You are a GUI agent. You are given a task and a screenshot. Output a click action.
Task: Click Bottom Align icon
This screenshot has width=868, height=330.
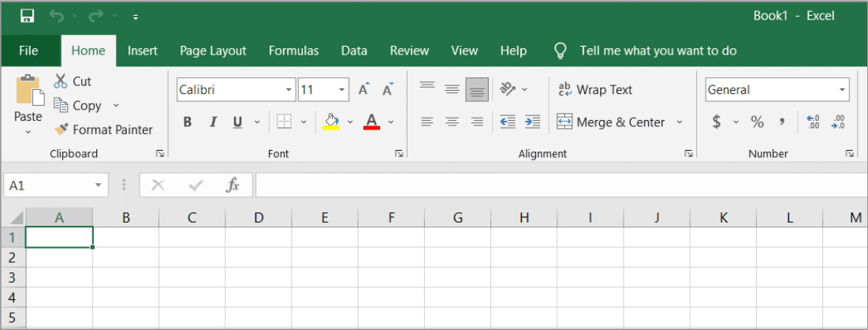click(x=477, y=90)
